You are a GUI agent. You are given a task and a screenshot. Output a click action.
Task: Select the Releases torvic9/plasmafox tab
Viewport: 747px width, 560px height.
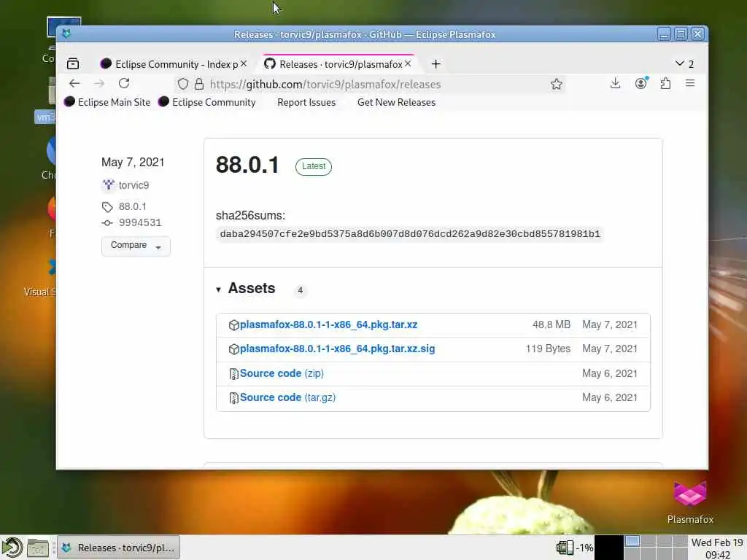(338, 64)
